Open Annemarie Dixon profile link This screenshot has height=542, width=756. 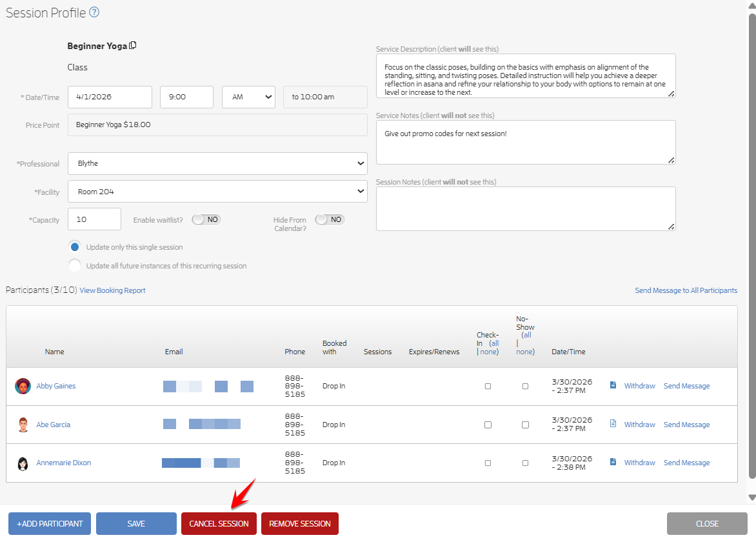click(64, 463)
